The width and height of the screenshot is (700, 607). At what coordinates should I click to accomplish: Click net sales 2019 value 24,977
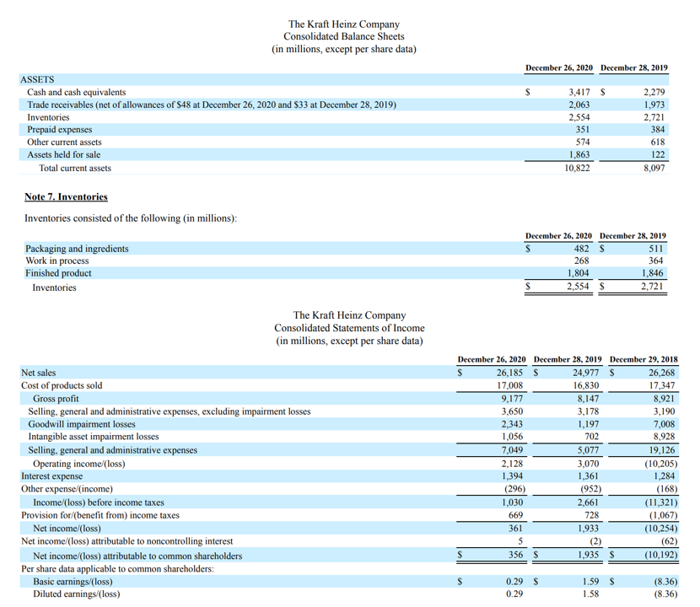(585, 373)
